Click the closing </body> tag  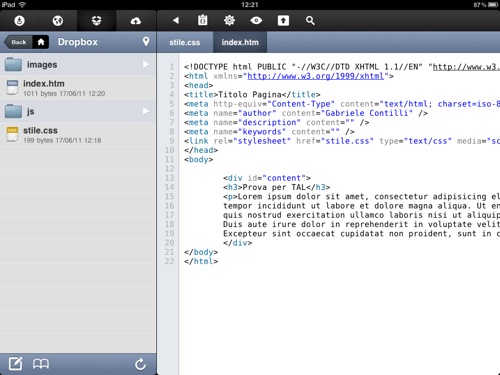tap(201, 252)
